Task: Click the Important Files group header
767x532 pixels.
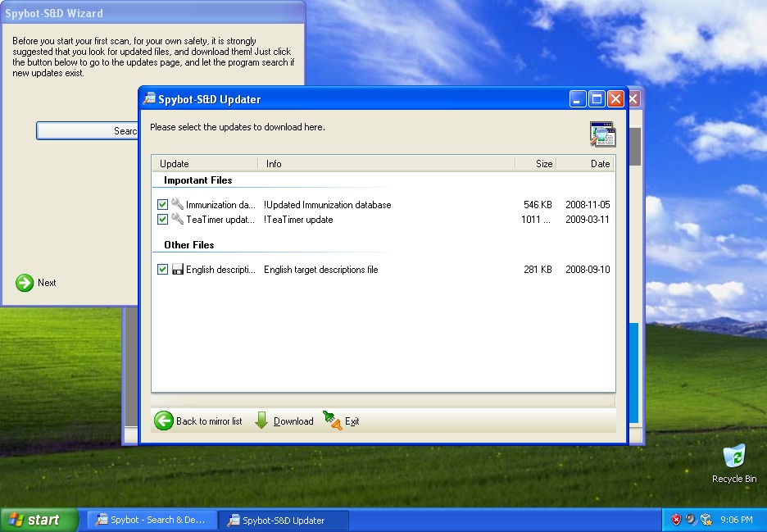Action: [197, 180]
